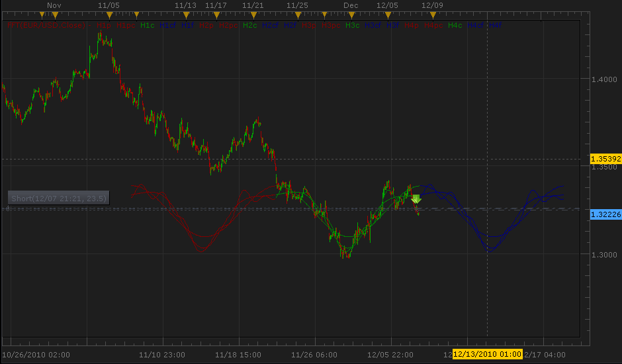Click the H1pc legend label
This screenshot has height=364, width=622.
pyautogui.click(x=126, y=25)
